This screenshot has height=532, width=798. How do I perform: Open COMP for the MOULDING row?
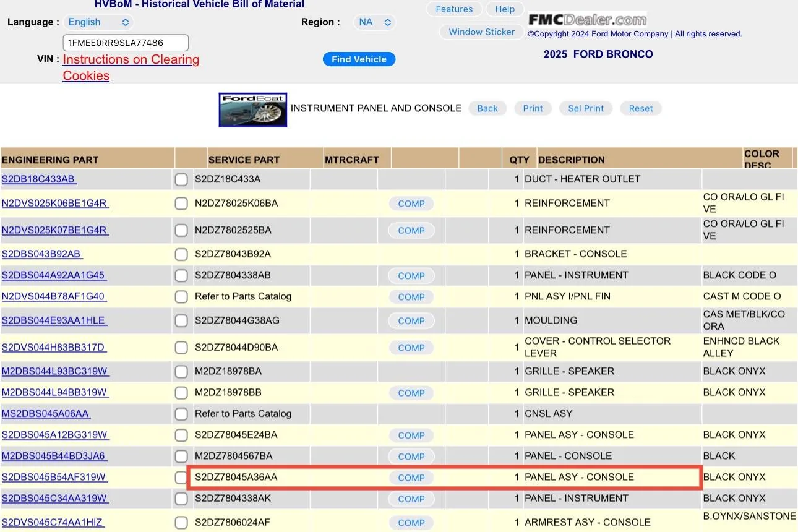pyautogui.click(x=411, y=320)
